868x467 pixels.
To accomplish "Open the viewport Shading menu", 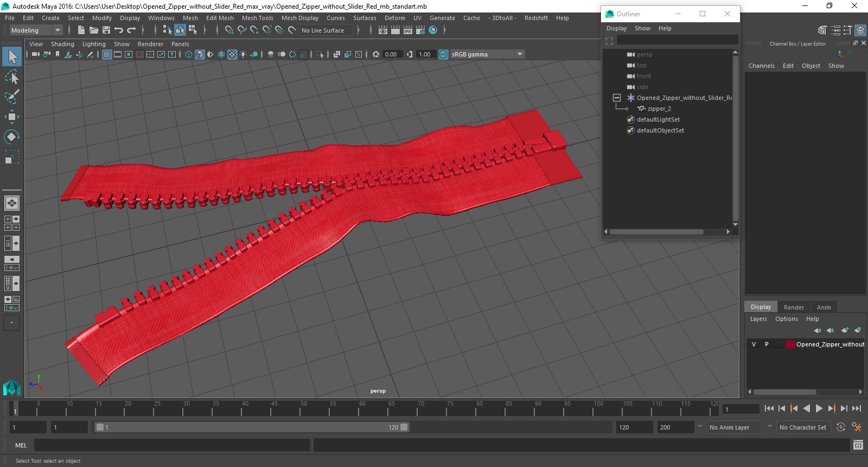I will click(62, 44).
